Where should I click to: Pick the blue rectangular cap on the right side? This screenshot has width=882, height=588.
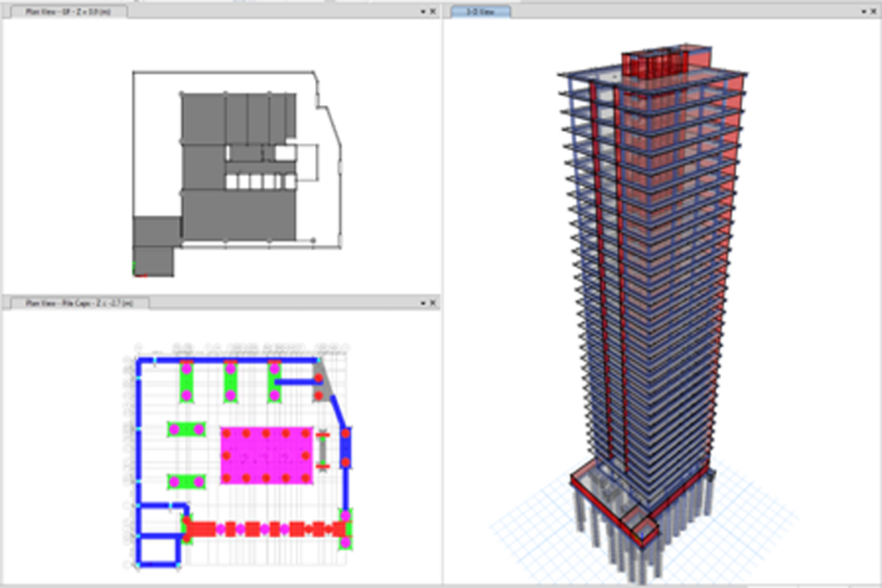[345, 448]
